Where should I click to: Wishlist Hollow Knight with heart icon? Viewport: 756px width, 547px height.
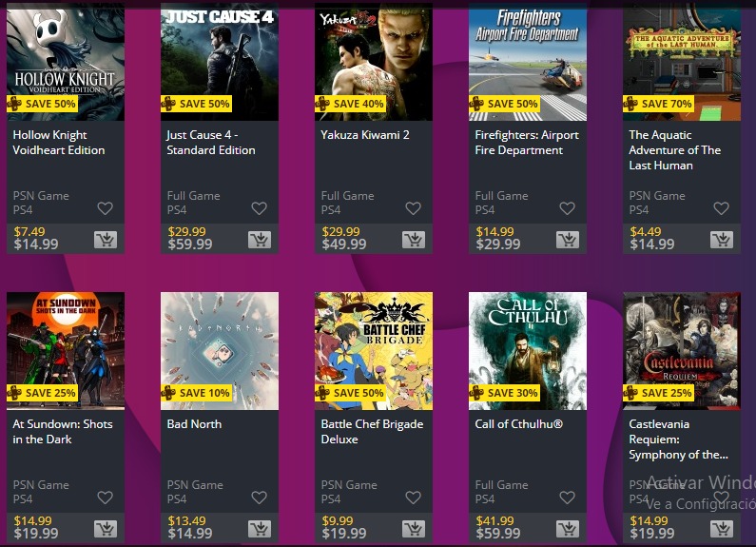point(106,208)
